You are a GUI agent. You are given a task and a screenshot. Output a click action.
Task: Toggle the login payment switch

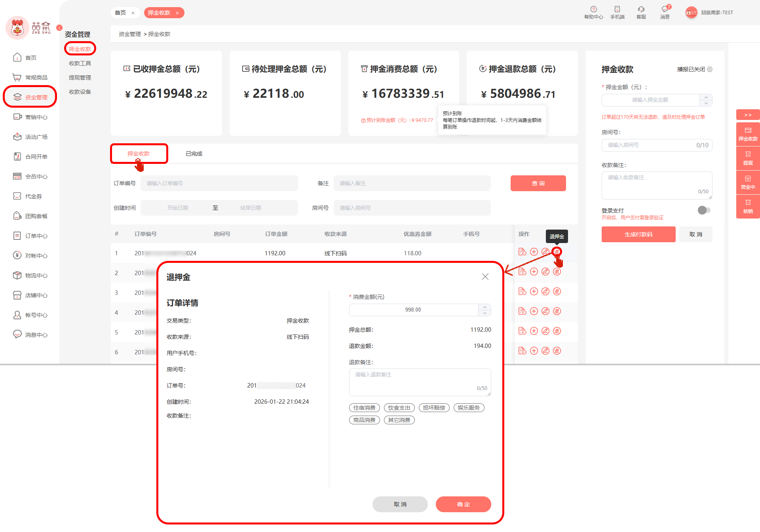click(x=704, y=210)
